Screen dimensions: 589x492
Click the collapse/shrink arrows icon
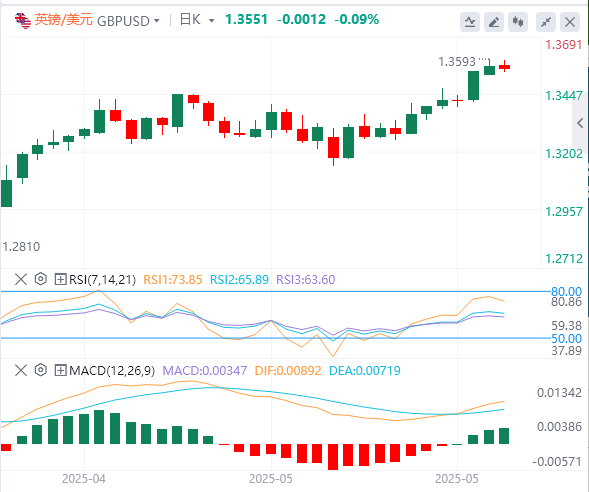click(x=546, y=22)
